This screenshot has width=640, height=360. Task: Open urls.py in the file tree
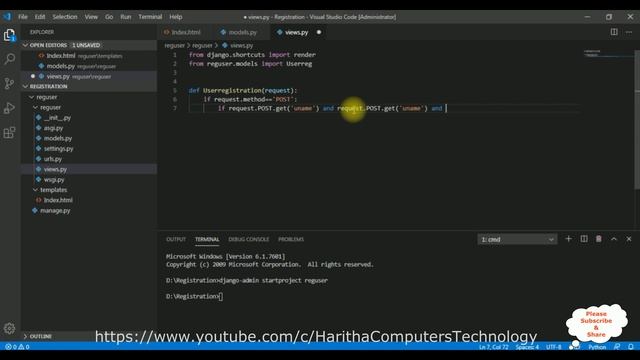pos(53,159)
